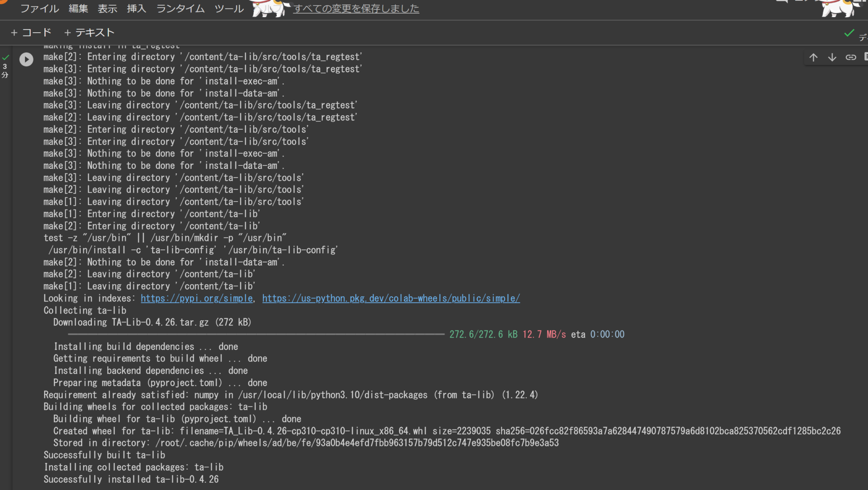Select make[2] 'Nothing to be done install-data-am' line
This screenshot has height=490, width=868.
coord(164,262)
